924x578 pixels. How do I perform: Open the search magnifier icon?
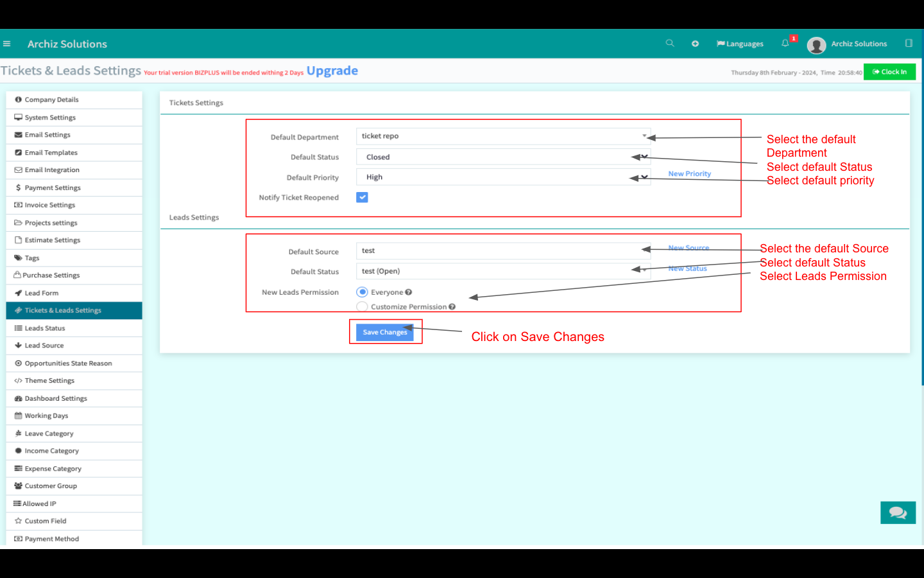tap(670, 43)
